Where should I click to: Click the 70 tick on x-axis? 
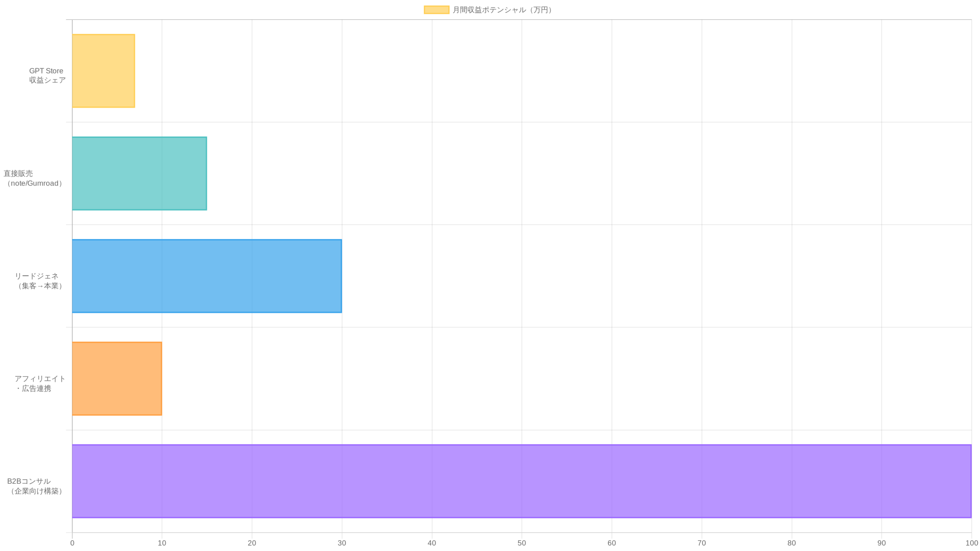701,543
